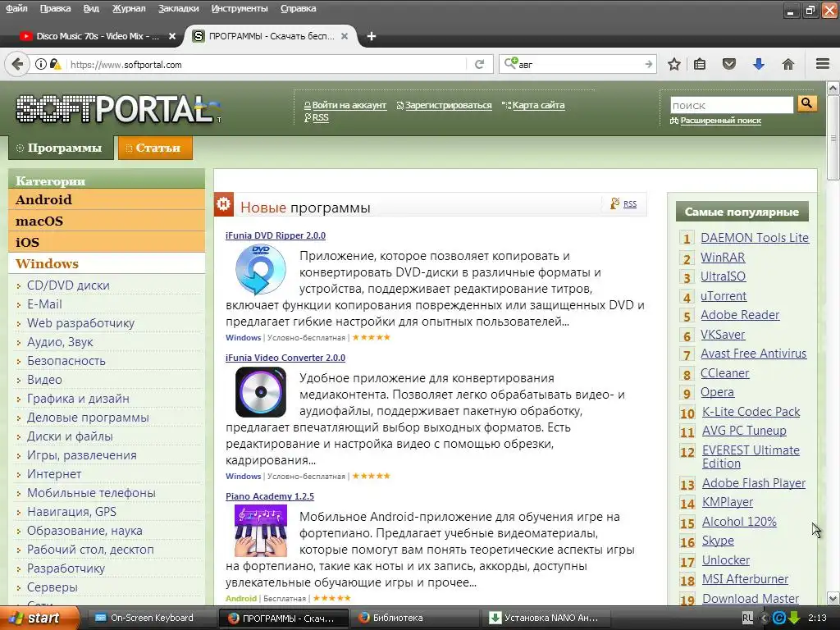Switch to Библиотека window in taskbar
Image resolution: width=840 pixels, height=630 pixels.
(416, 618)
